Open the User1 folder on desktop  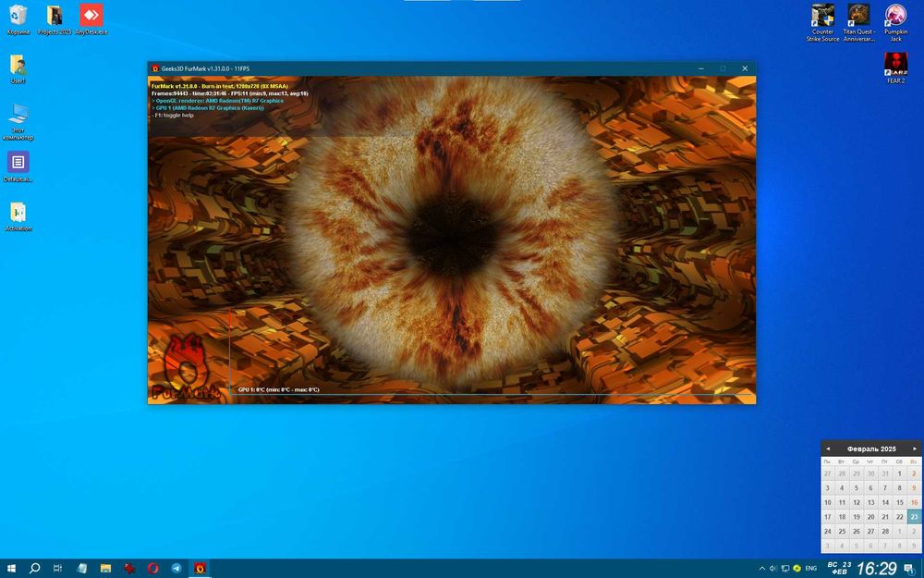click(18, 69)
